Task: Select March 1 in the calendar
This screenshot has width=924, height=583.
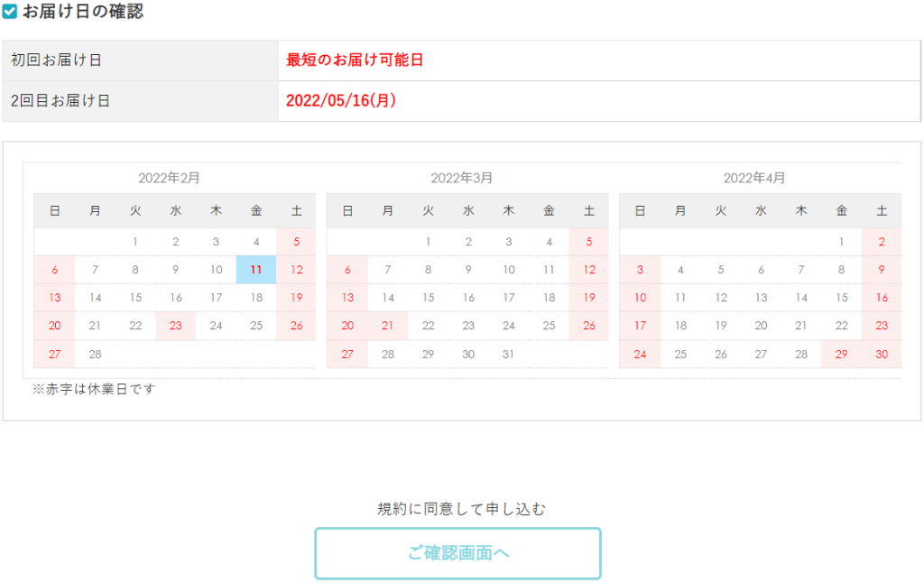Action: pos(428,242)
